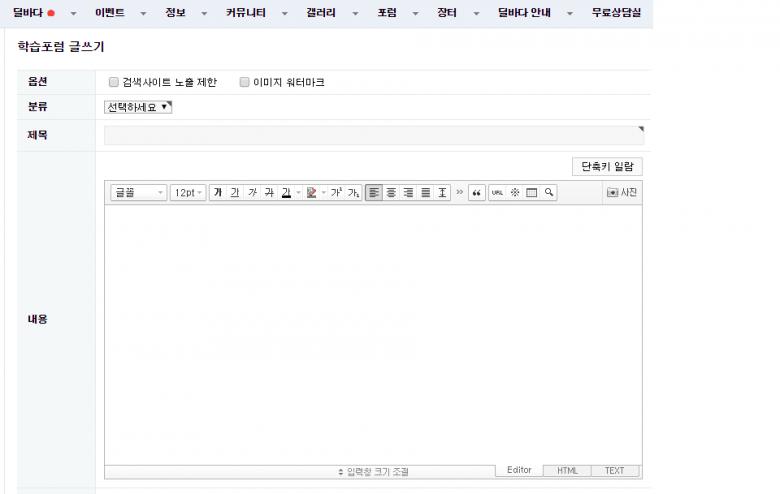Click the 제목 title input field
Viewport: 780px width, 494px height.
click(x=373, y=135)
